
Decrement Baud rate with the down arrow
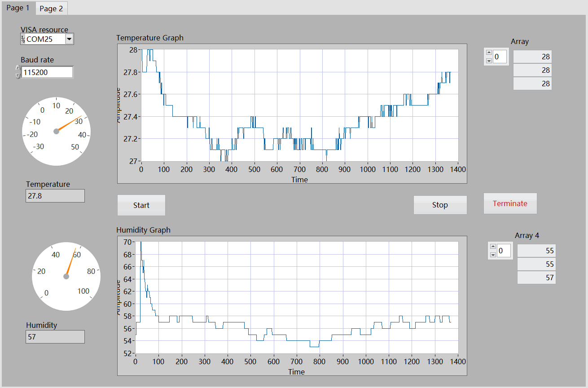18,75
